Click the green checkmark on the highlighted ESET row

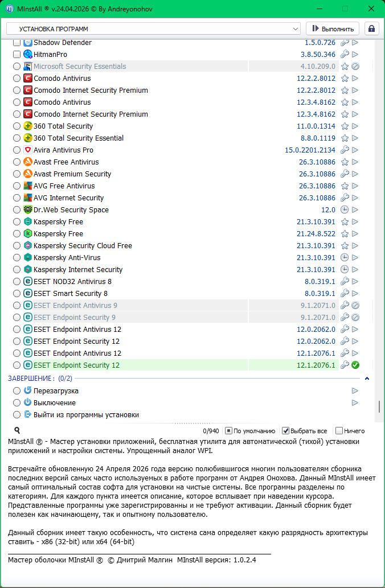pyautogui.click(x=355, y=365)
